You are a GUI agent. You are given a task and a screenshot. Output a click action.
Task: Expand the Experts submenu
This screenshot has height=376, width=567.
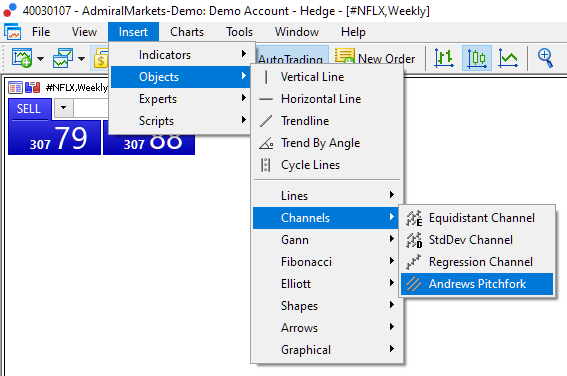coord(180,99)
